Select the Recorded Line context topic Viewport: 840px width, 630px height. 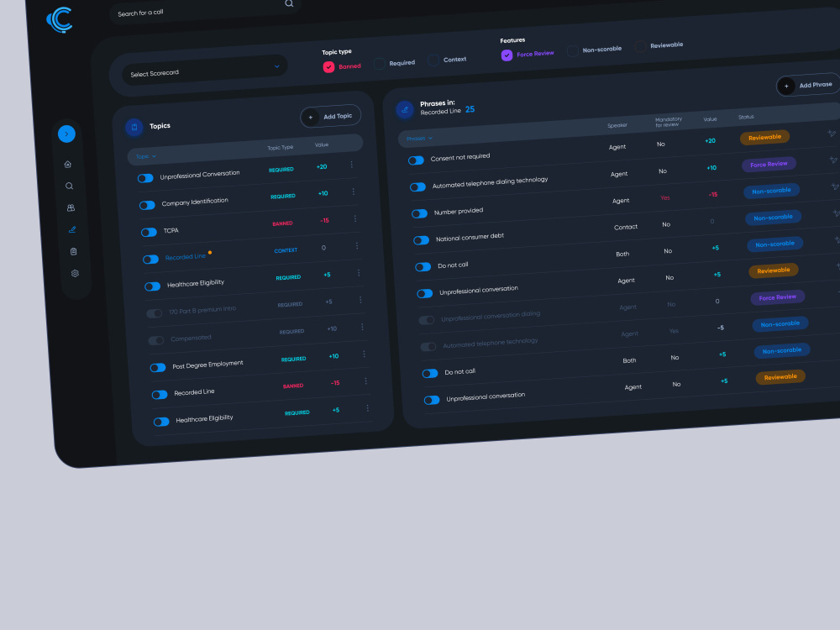click(186, 256)
